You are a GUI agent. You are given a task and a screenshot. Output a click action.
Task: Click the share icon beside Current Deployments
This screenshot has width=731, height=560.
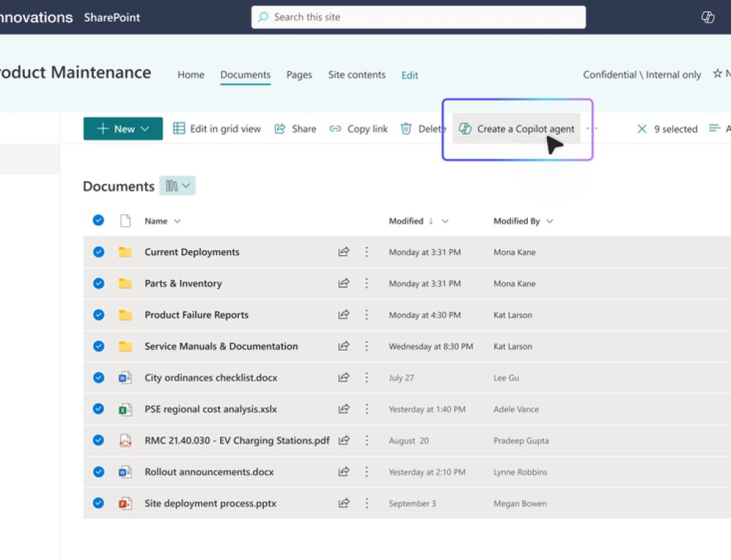pos(344,251)
